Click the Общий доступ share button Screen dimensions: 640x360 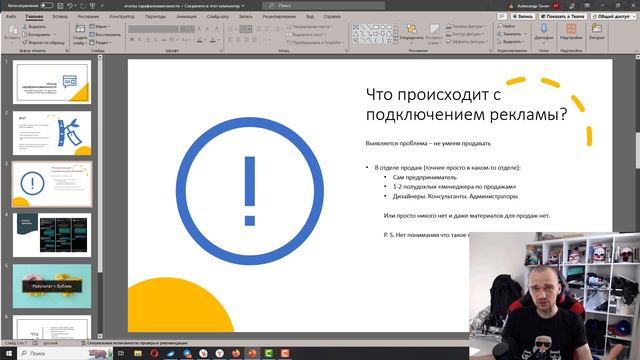(613, 16)
